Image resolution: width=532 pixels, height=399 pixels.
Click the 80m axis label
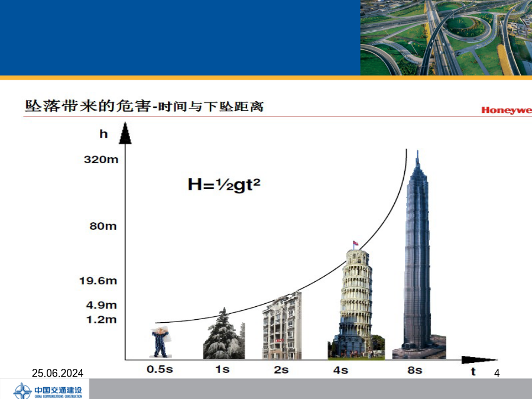[x=103, y=226]
